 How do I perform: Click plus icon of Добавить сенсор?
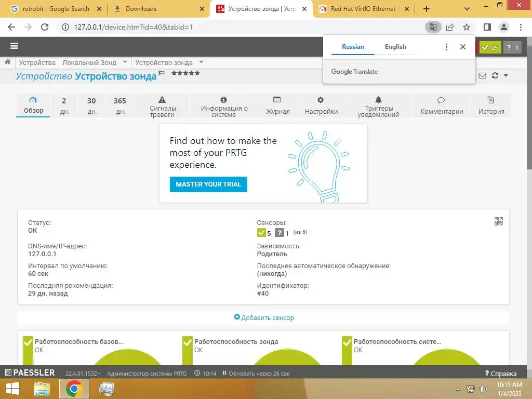coord(237,317)
